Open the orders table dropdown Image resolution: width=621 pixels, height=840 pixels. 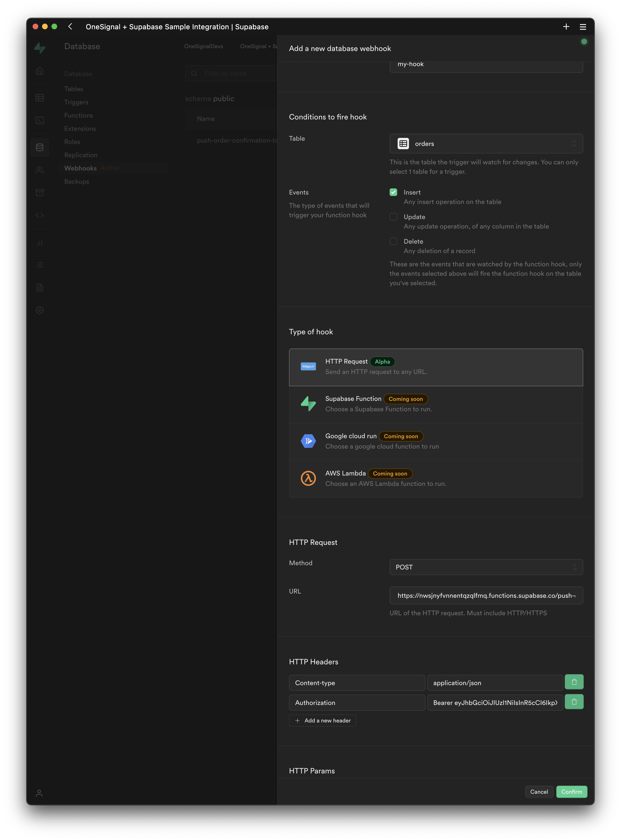pos(486,144)
